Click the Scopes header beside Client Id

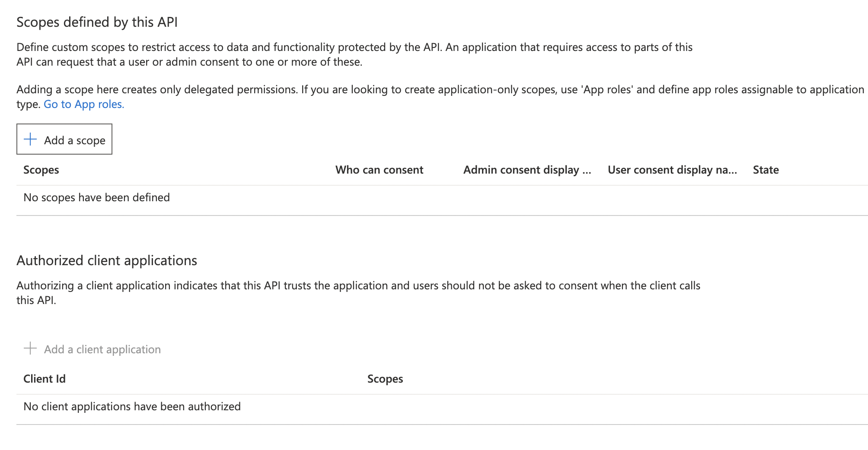pos(385,379)
